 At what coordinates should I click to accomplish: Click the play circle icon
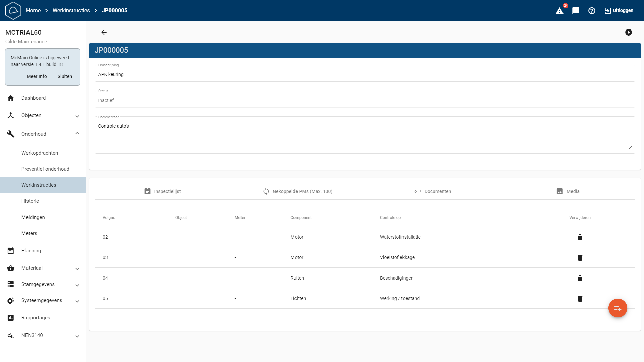[629, 32]
